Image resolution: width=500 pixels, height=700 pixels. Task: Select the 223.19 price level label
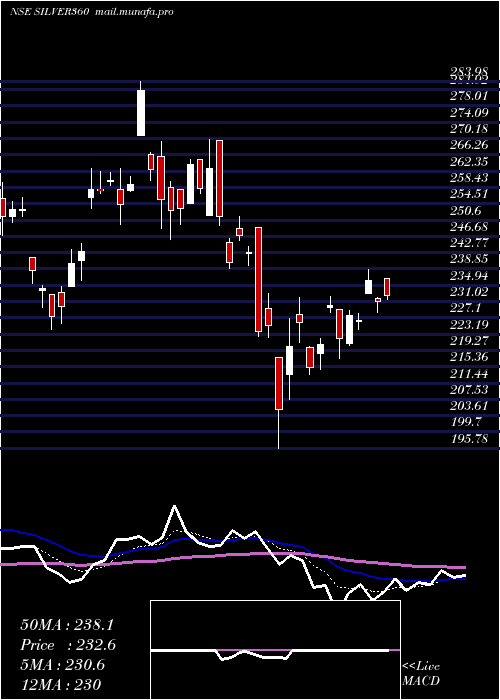469,324
